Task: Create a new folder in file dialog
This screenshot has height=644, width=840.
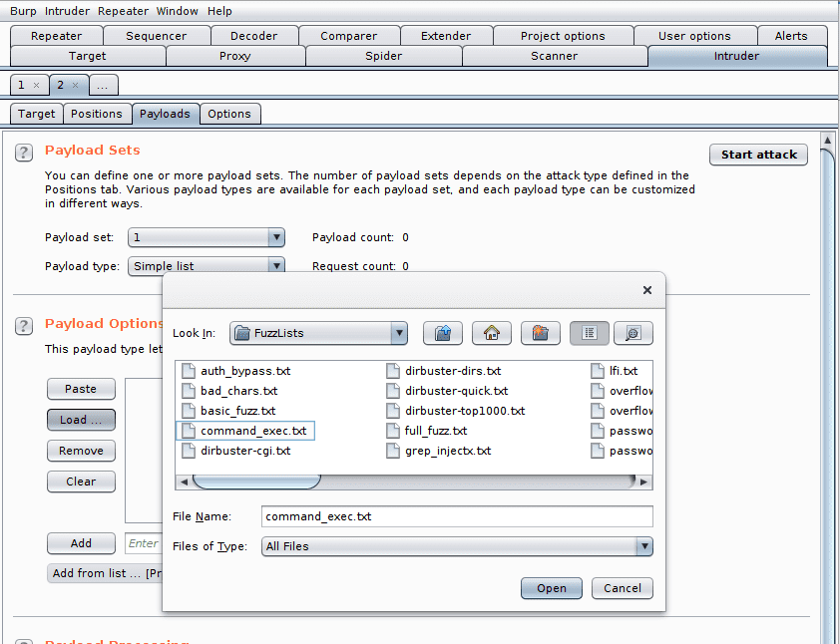Action: point(540,333)
